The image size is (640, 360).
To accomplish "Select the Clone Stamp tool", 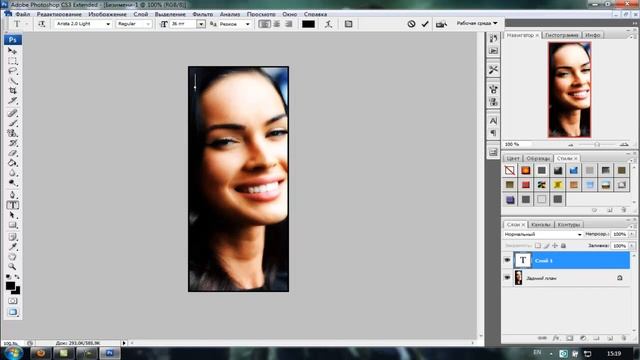I will click(x=13, y=133).
